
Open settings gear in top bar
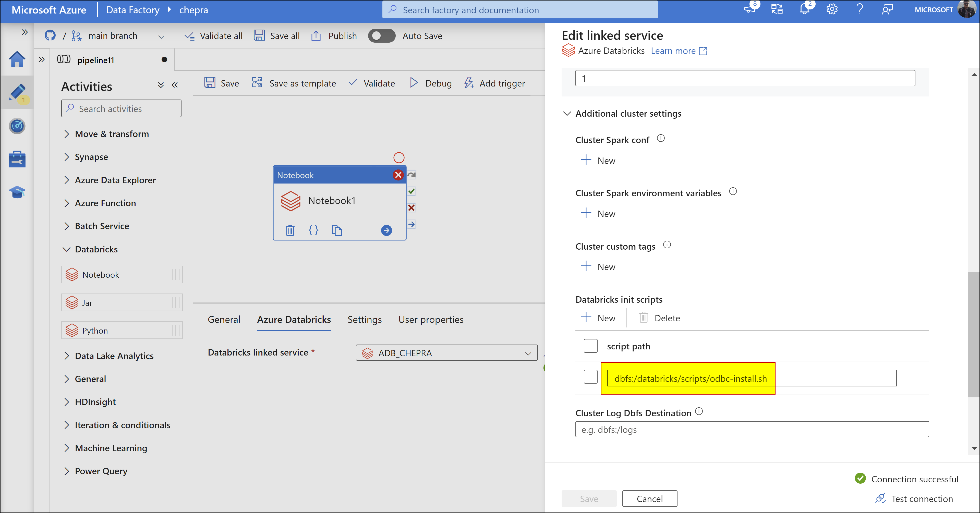832,9
